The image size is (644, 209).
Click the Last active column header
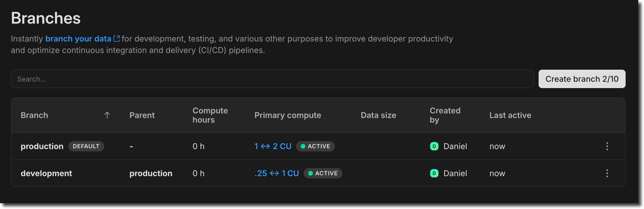(510, 115)
